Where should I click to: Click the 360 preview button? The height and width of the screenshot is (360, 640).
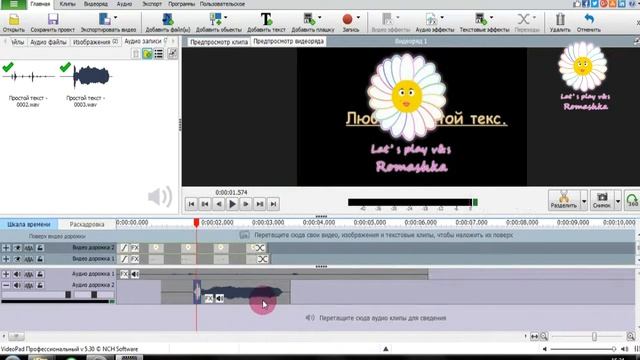click(x=632, y=200)
